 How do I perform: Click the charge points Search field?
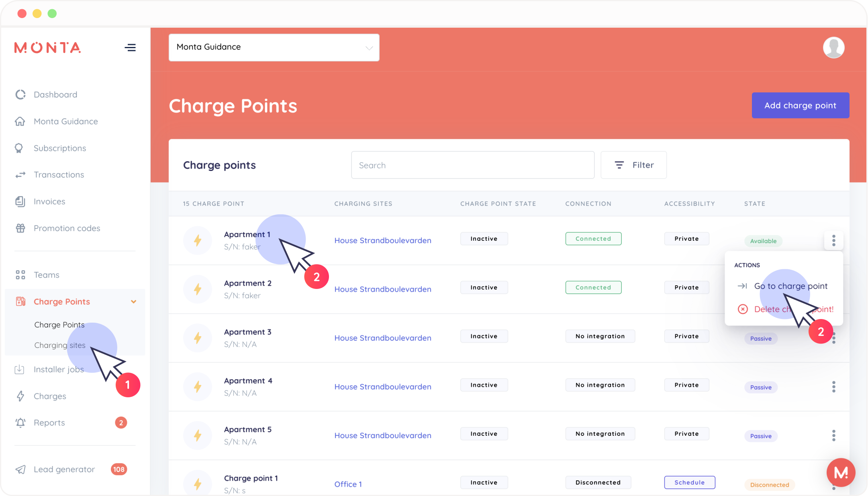473,165
